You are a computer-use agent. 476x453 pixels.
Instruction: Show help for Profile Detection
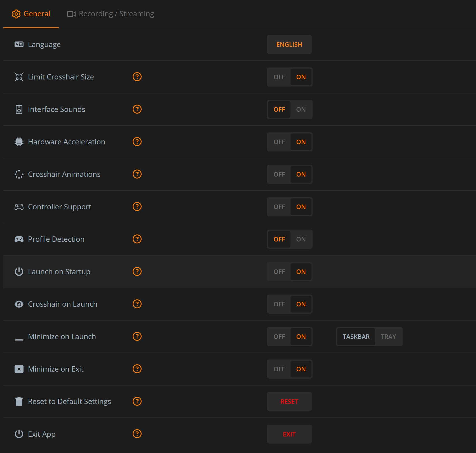[137, 239]
